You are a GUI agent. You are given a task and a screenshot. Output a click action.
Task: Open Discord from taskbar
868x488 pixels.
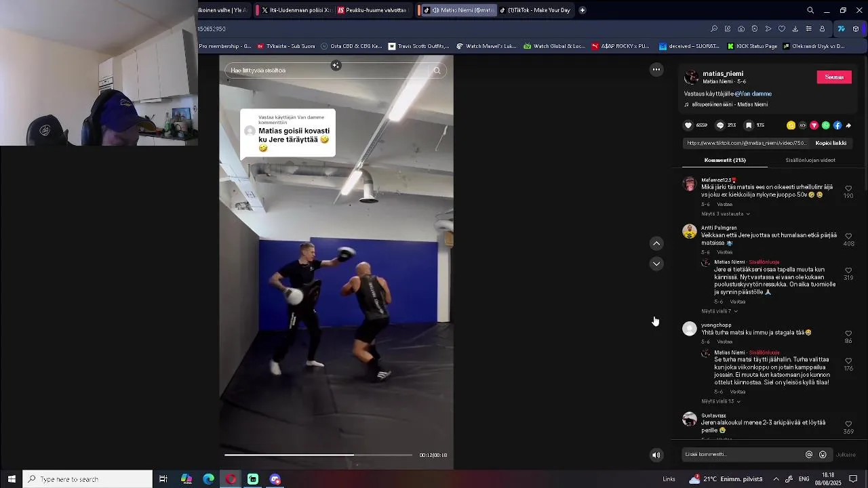[275, 479]
